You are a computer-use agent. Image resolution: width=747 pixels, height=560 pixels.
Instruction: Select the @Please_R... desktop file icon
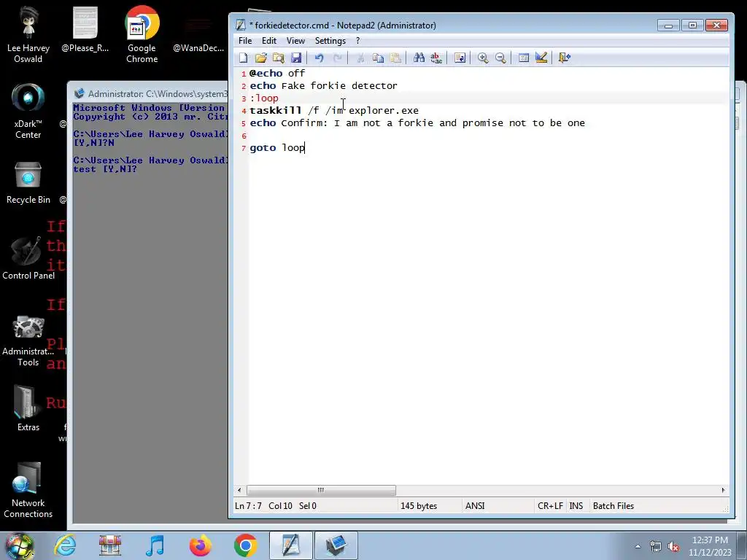(x=85, y=29)
